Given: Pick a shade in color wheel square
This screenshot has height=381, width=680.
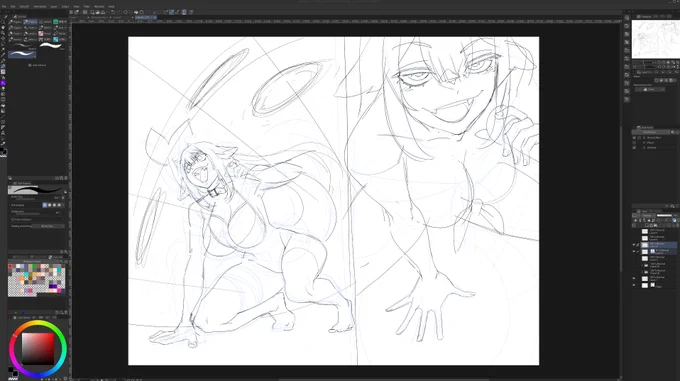Looking at the screenshot, I should (38, 348).
